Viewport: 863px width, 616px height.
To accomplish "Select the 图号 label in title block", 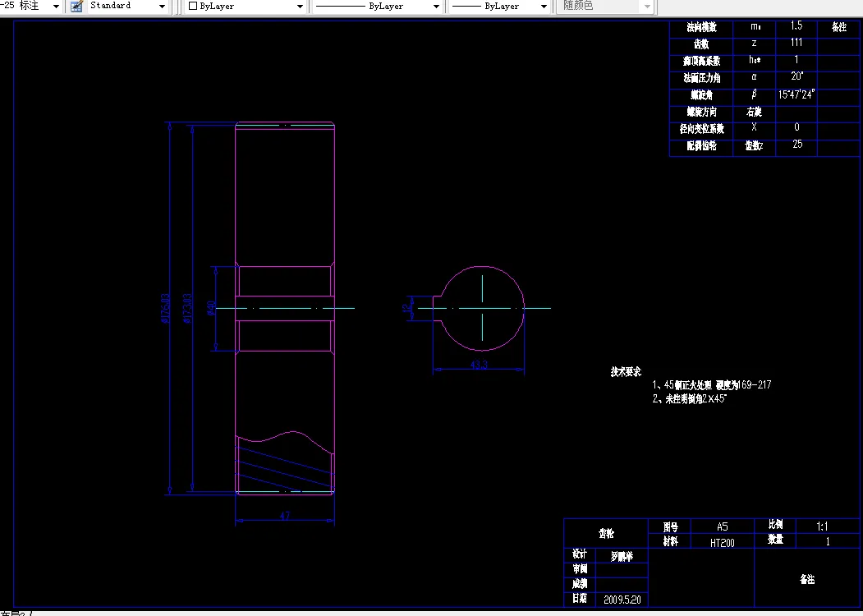I will tap(670, 526).
